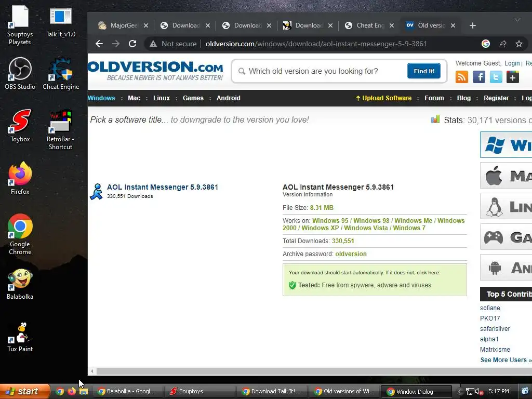Viewport: 532px width, 399px height.
Task: Click the 'click here' manual download text
Action: click(x=428, y=272)
